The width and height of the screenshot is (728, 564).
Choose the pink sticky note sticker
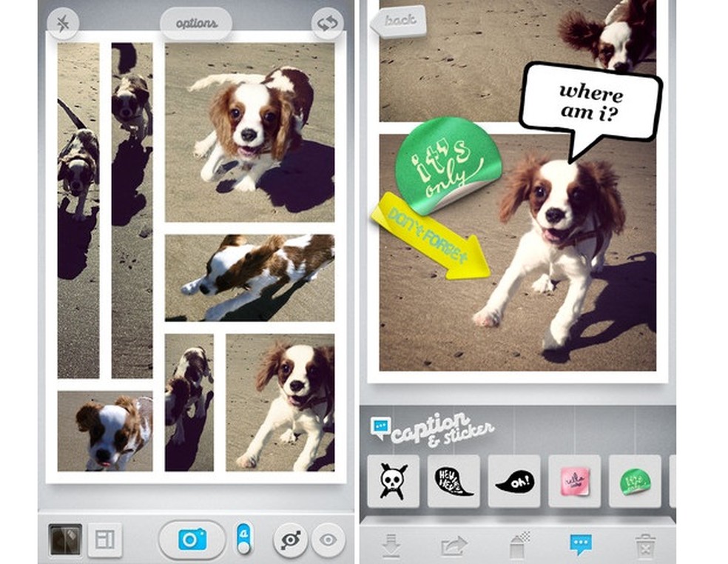[574, 481]
